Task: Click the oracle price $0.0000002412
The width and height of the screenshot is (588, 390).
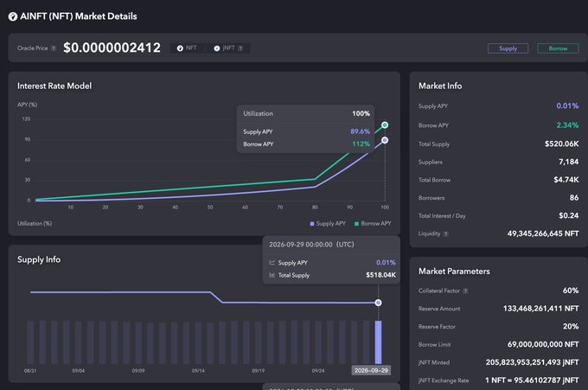Action: click(112, 48)
